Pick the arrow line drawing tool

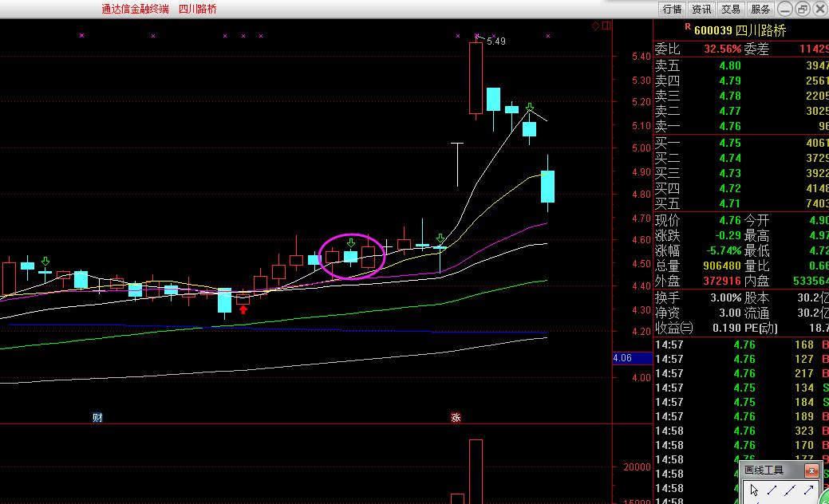[811, 490]
